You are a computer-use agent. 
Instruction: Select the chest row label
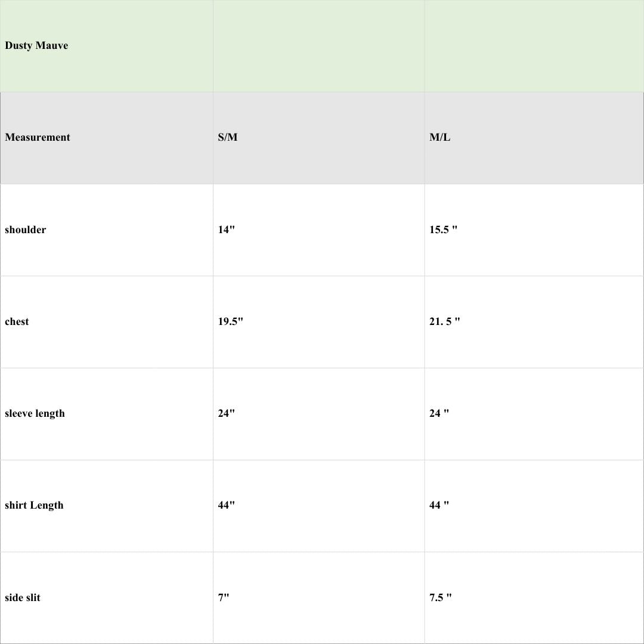[x=17, y=322]
